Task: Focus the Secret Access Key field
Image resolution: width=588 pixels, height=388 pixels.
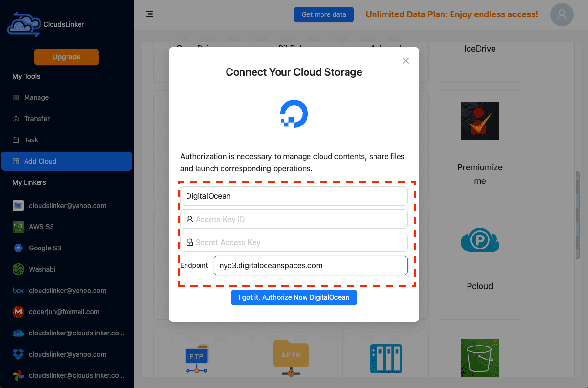Action: click(x=294, y=242)
